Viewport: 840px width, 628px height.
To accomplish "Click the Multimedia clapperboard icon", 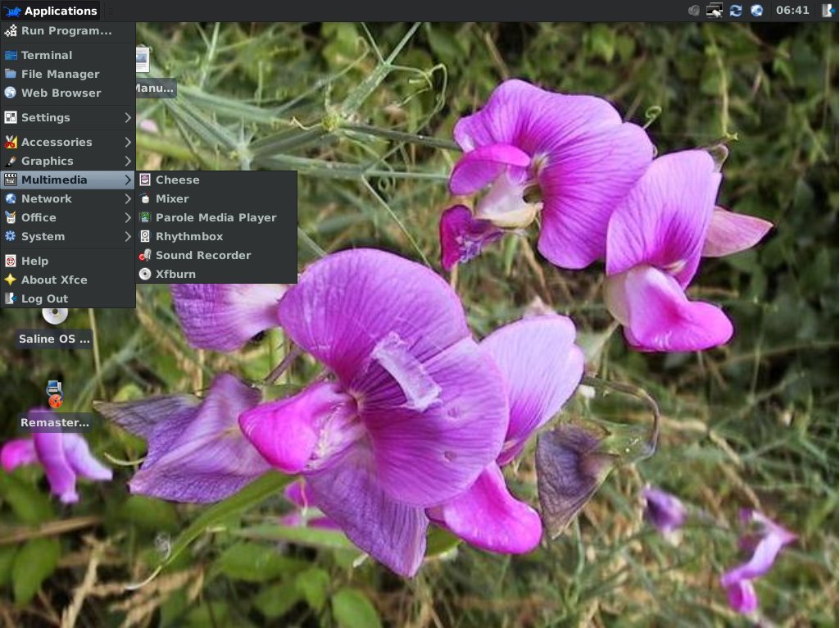I will 10,180.
